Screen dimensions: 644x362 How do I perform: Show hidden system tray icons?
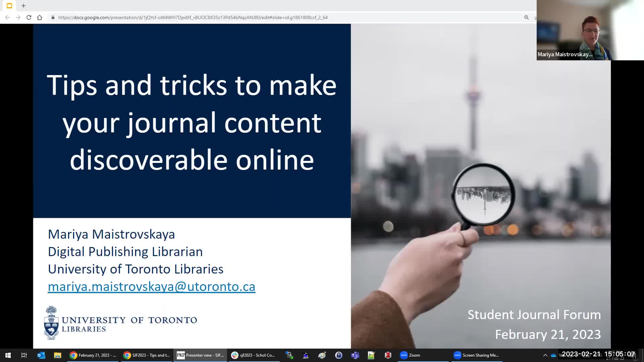click(x=545, y=355)
